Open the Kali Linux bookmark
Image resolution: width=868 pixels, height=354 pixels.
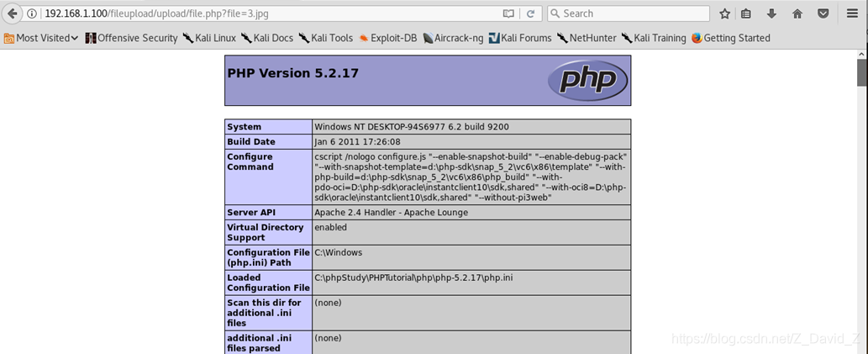pos(209,38)
